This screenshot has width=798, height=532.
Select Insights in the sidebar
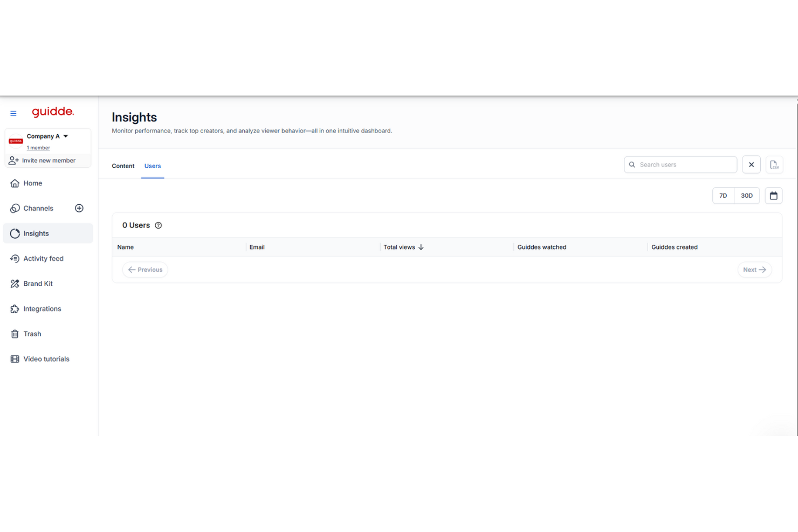coord(48,233)
